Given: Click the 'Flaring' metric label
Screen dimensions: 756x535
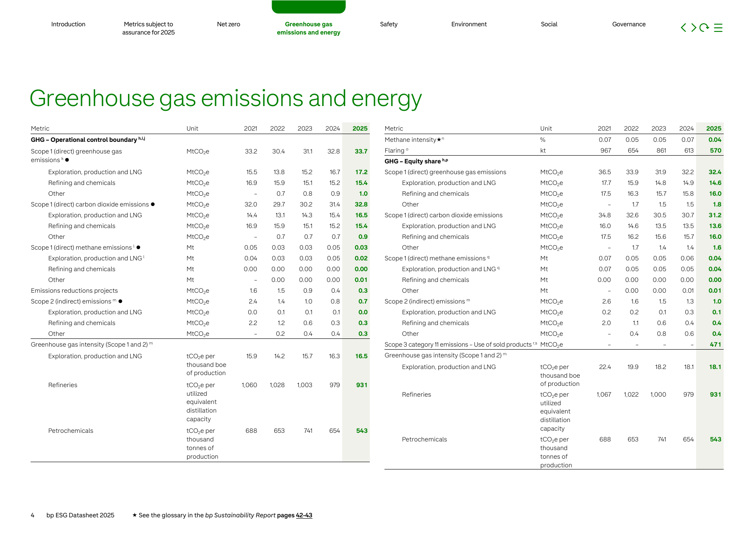Looking at the screenshot, I should coord(396,150).
